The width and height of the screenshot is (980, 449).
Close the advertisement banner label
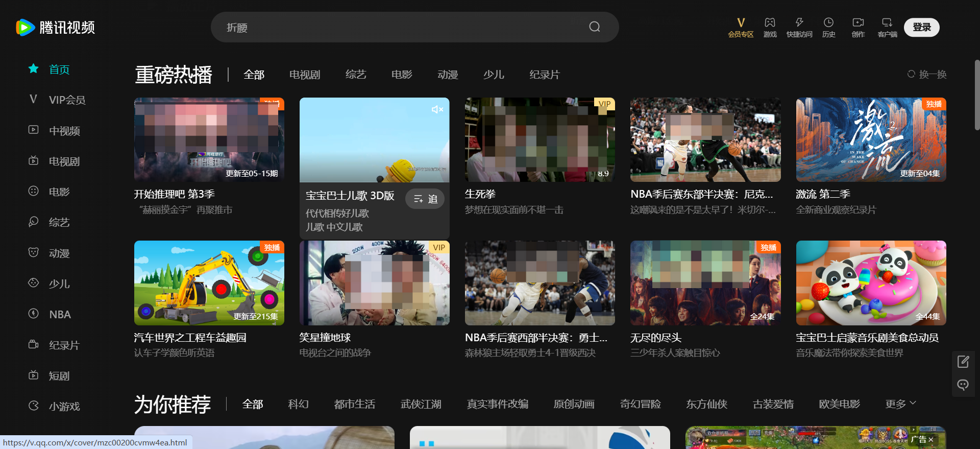[930, 439]
